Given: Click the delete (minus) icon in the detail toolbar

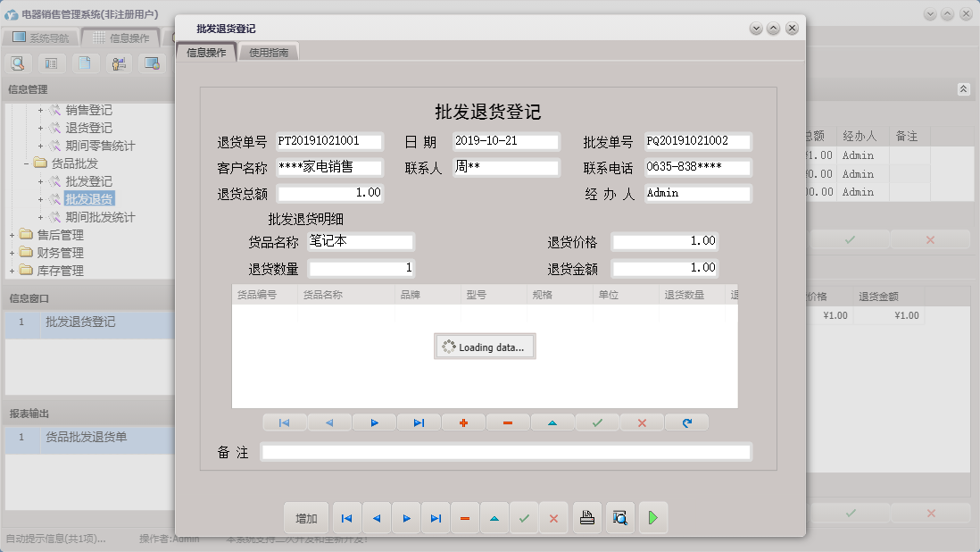Looking at the screenshot, I should click(508, 422).
